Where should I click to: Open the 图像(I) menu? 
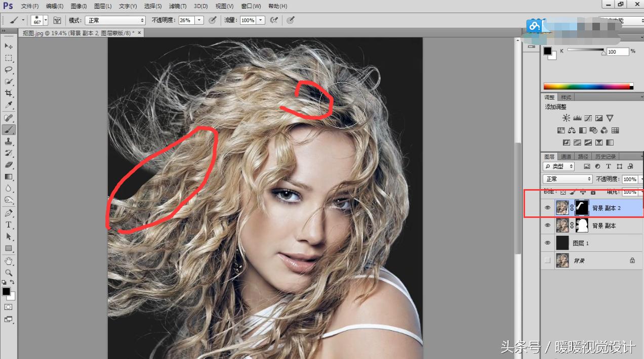[x=79, y=6]
